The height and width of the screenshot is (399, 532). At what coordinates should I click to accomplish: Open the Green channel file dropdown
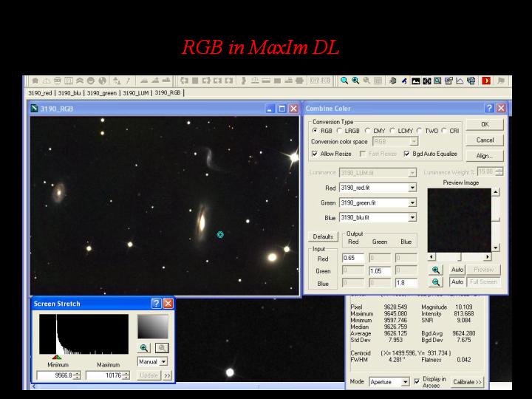412,203
